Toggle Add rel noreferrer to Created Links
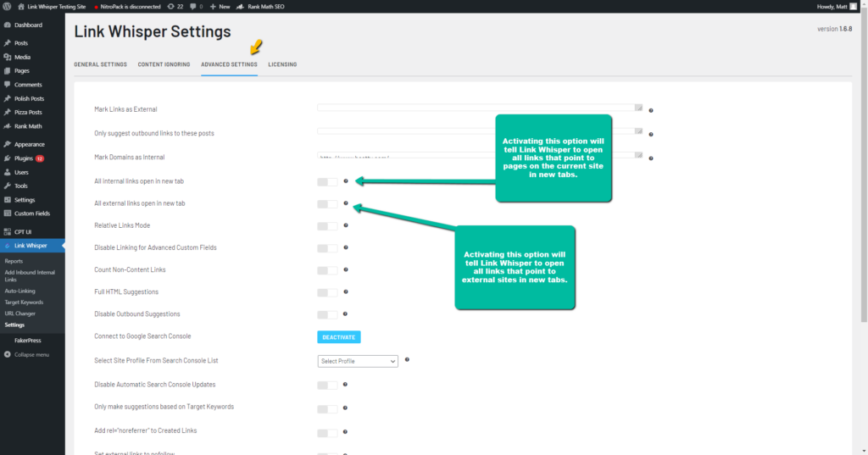This screenshot has height=455, width=868. click(327, 432)
